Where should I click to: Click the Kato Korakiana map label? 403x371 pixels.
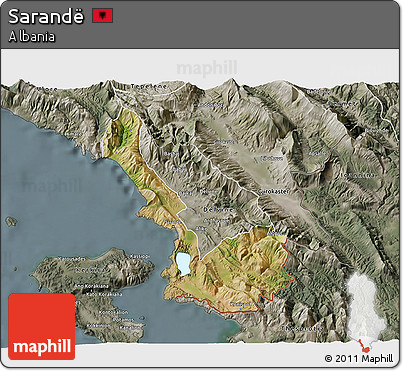(104, 294)
